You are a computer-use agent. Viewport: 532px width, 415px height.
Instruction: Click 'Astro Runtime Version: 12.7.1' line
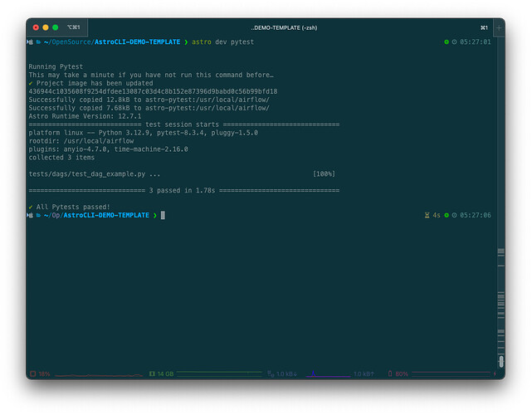(85, 116)
